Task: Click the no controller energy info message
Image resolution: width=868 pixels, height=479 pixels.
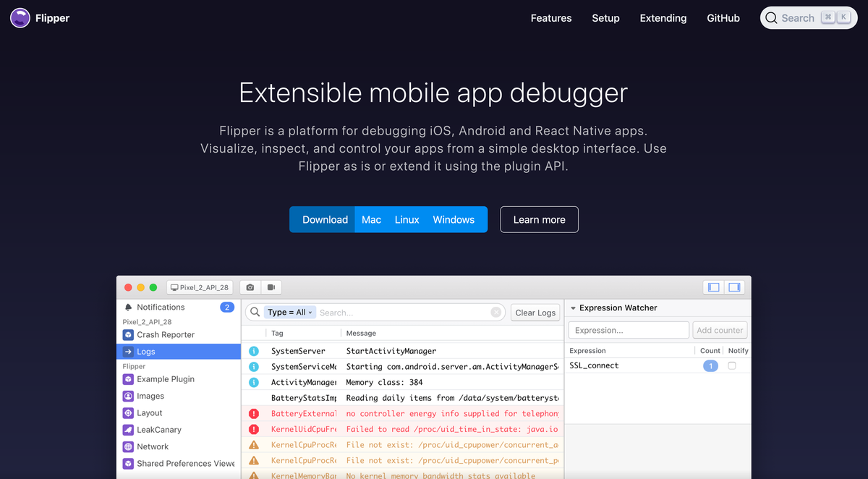Action: point(453,414)
